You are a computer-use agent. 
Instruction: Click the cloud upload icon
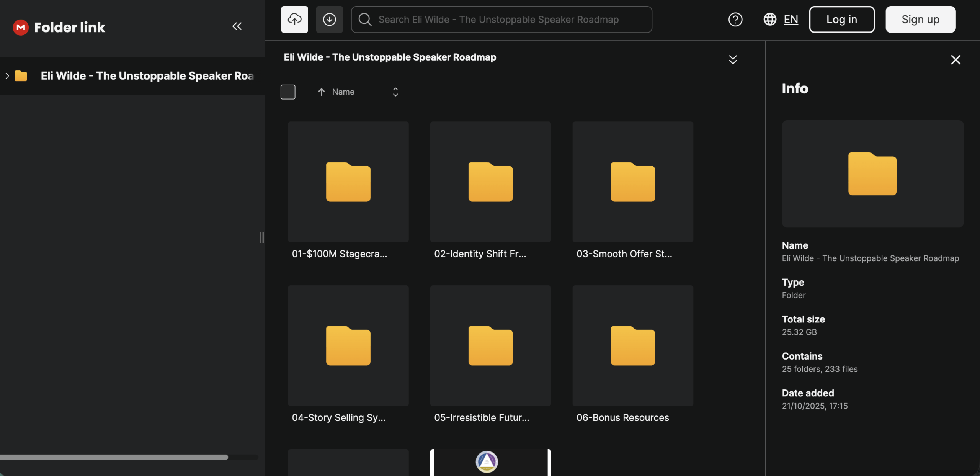pyautogui.click(x=294, y=19)
